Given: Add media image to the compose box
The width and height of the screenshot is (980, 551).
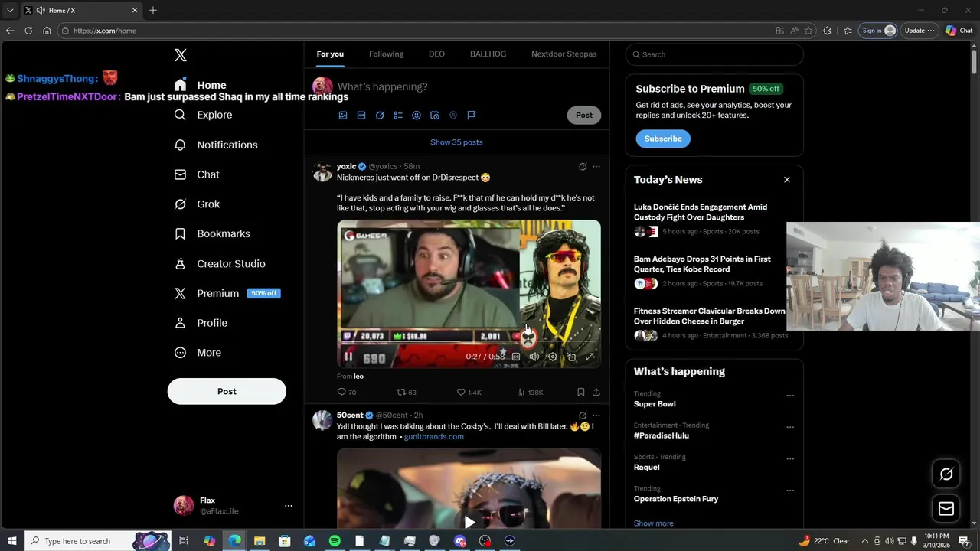Looking at the screenshot, I should point(343,116).
